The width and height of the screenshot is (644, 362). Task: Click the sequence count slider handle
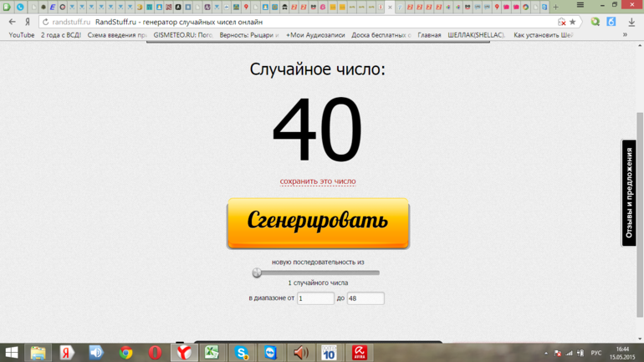click(257, 273)
